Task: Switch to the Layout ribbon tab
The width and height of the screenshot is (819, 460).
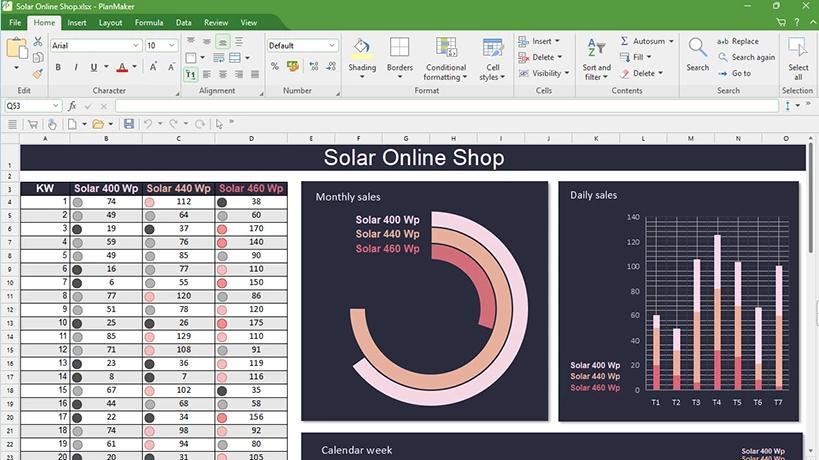Action: pos(110,22)
